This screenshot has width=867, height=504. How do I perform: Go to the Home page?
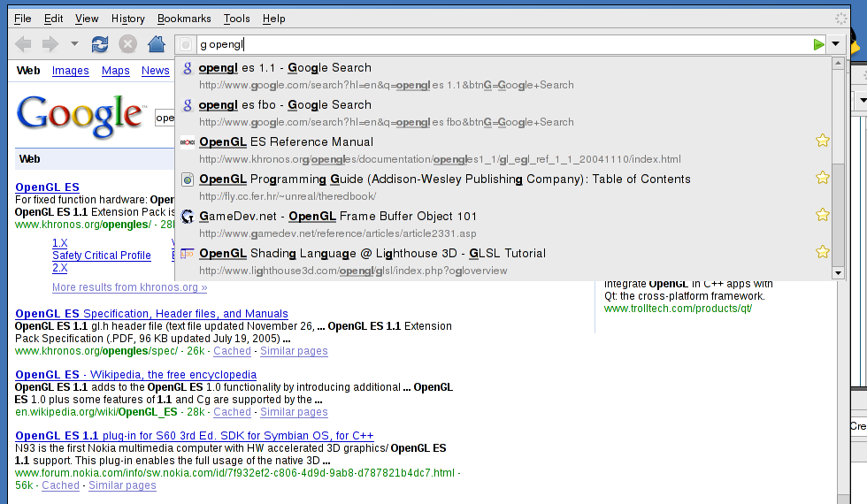pos(157,43)
